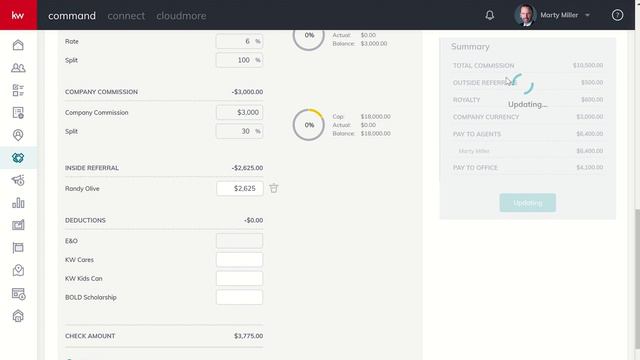Screen dimensions: 640x360
Task: Open the megaphone Campaigns sidebar icon
Action: pyautogui.click(x=18, y=180)
